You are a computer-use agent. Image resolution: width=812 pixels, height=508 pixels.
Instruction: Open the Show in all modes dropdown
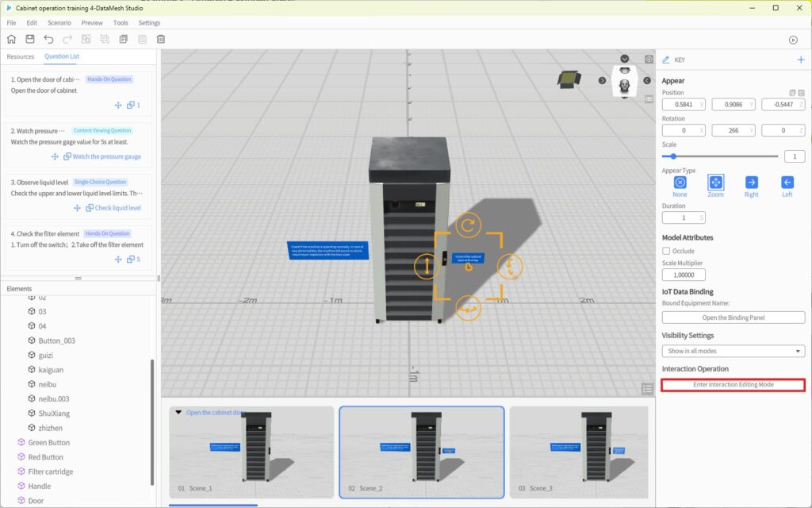click(x=733, y=351)
